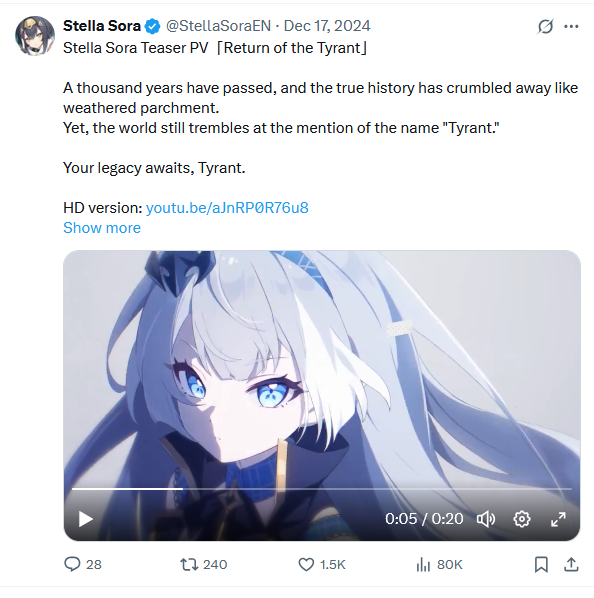The width and height of the screenshot is (594, 598).
Task: Click the @StellaSoraEN handle
Action: (218, 26)
